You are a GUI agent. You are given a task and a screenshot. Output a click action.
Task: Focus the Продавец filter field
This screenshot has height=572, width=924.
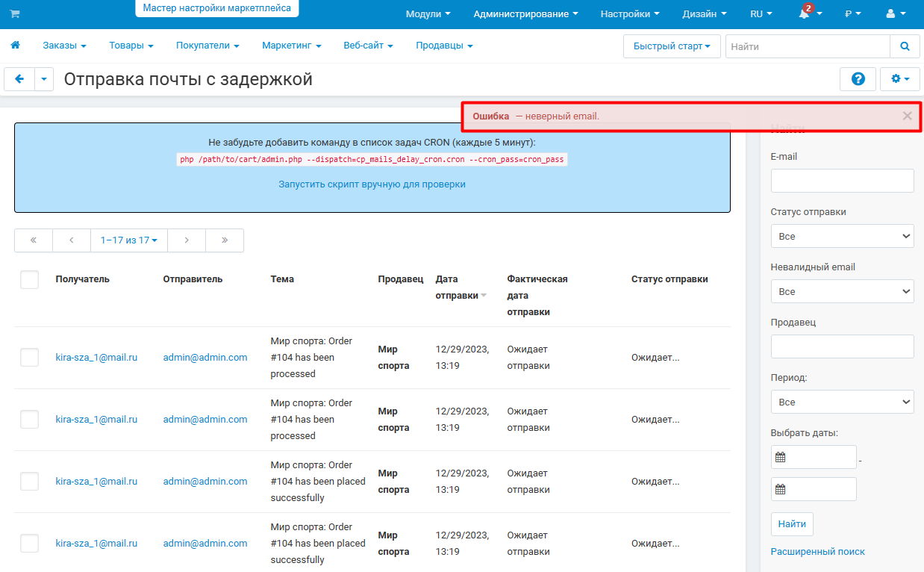[842, 346]
